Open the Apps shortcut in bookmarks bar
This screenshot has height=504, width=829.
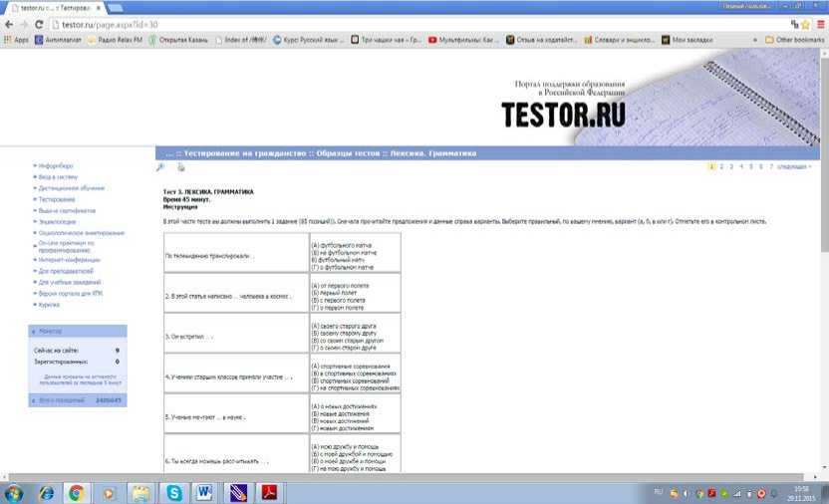click(16, 40)
